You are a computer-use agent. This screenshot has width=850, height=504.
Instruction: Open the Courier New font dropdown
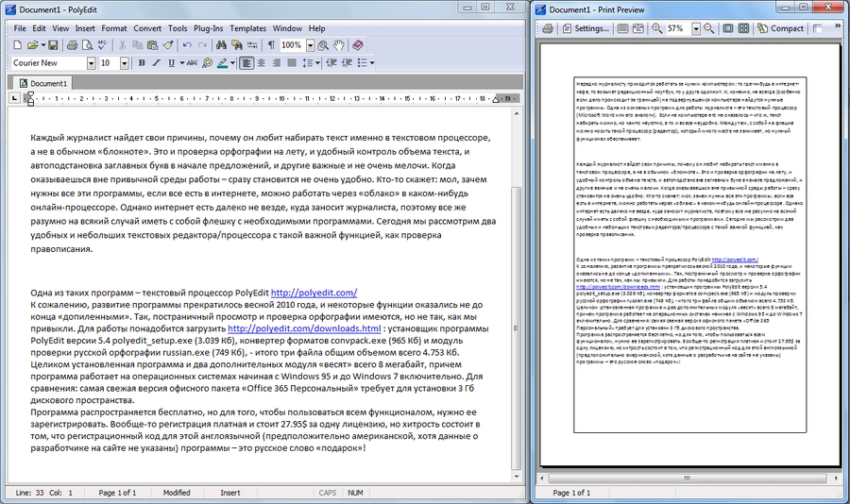tap(91, 63)
